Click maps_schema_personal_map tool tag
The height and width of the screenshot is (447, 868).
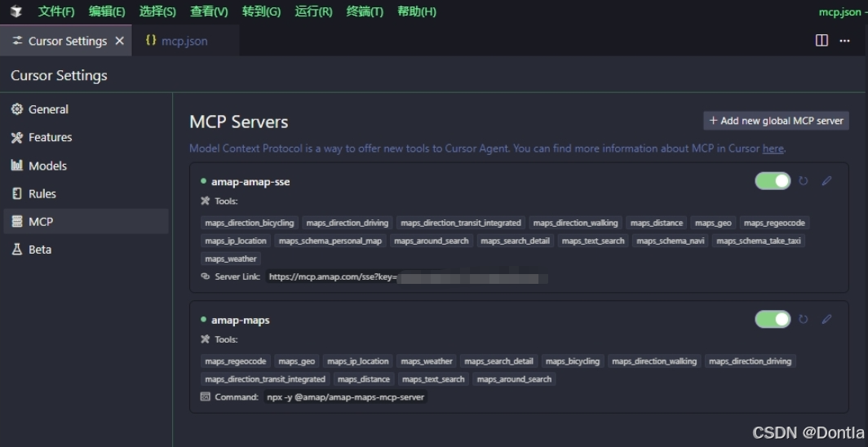[330, 241]
